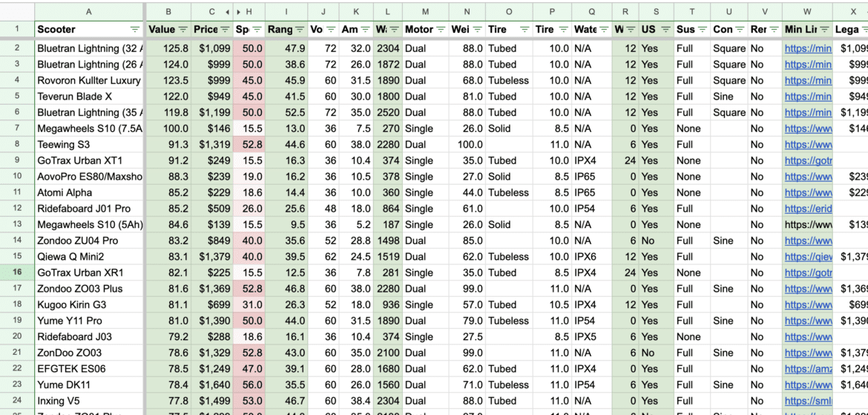
Task: Select row 16 by its row number
Action: [16, 272]
